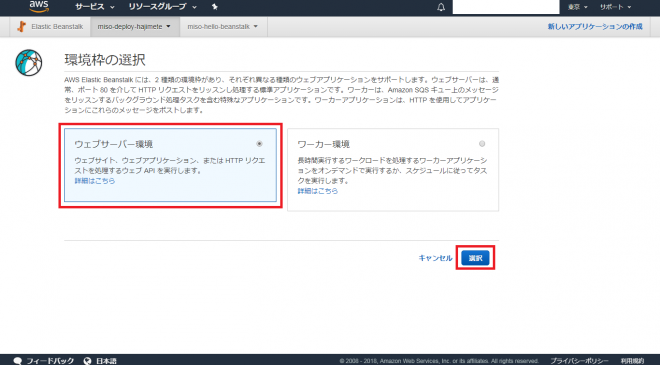The image size is (660, 365).
Task: Open the miso-deploy-hajimete application dropdown
Action: [134, 27]
